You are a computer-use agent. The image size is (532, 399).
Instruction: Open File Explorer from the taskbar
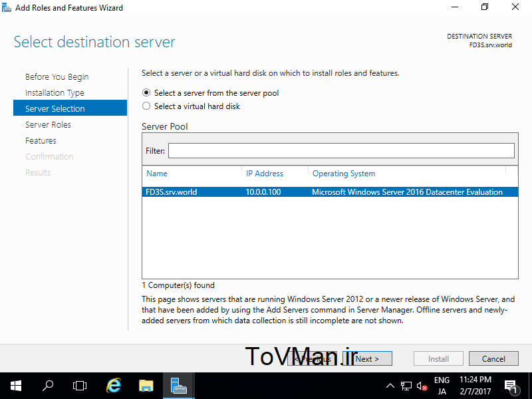146,386
